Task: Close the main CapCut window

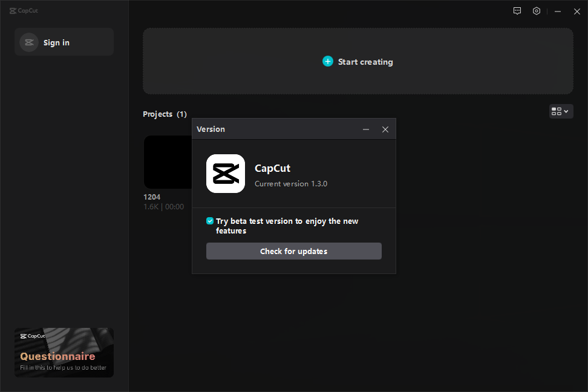Action: pos(577,11)
